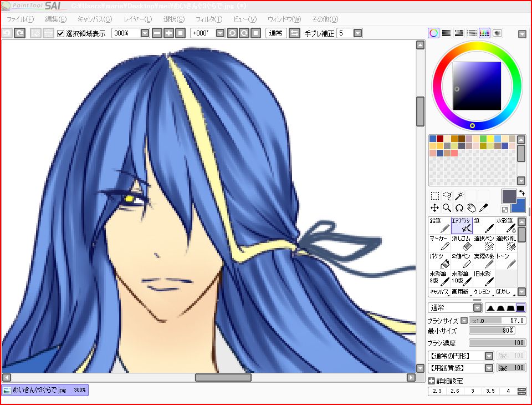Choose the マーカー marker tool

point(439,243)
